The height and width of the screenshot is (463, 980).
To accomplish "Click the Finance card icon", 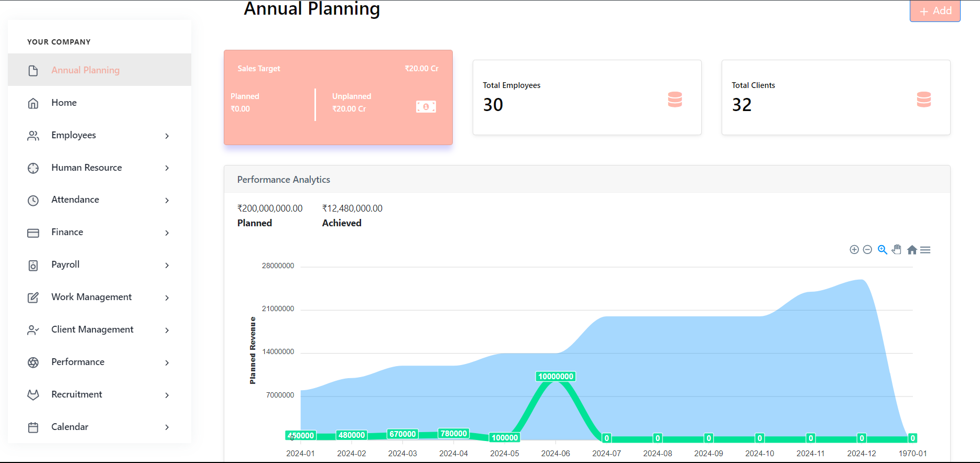I will 33,233.
